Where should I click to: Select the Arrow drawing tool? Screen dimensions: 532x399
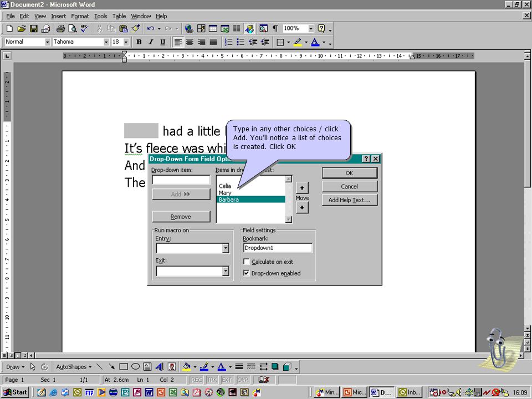click(111, 367)
